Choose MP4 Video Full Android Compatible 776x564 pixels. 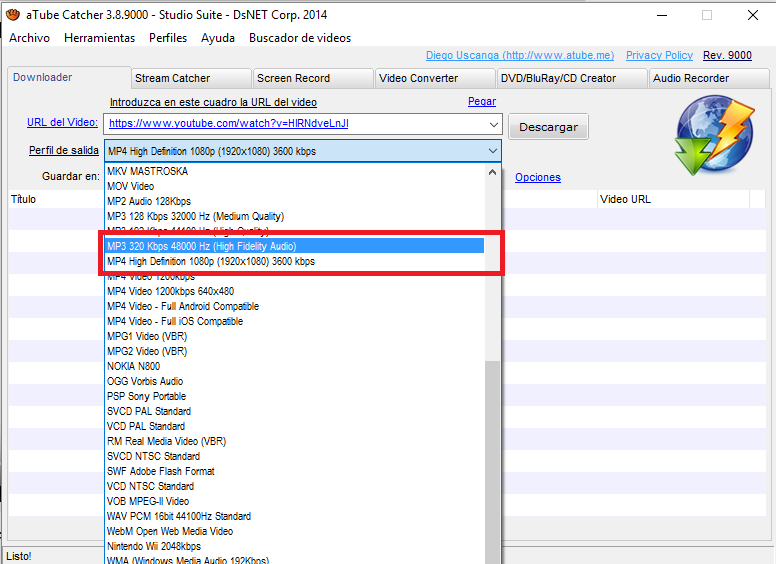point(295,306)
